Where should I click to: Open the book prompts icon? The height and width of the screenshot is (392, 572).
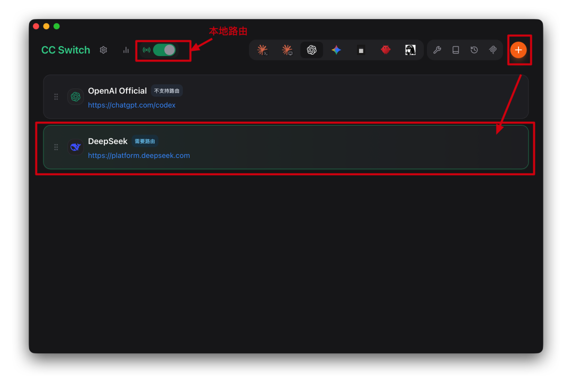[x=455, y=50]
